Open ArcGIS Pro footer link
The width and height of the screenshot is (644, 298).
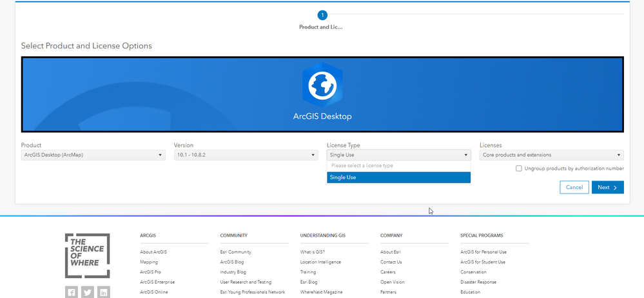coord(150,272)
